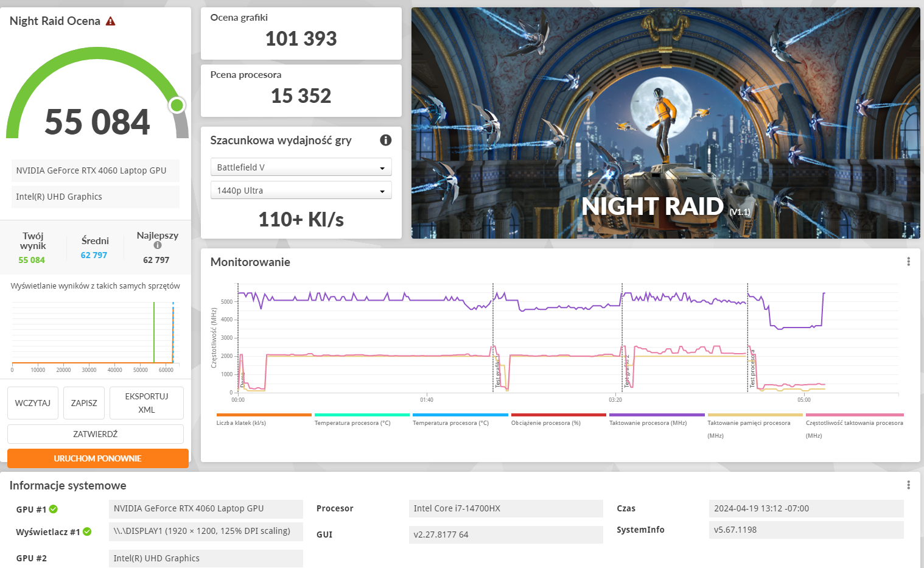Click the green checkmark next to Wyświetlacz #1

point(87,531)
